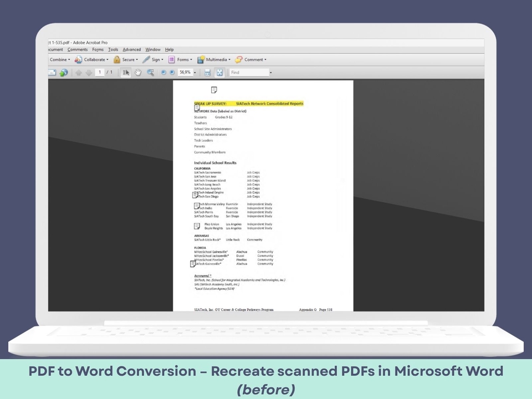Click the email envelope toolbar icon
This screenshot has height=399, width=532.
(x=52, y=73)
